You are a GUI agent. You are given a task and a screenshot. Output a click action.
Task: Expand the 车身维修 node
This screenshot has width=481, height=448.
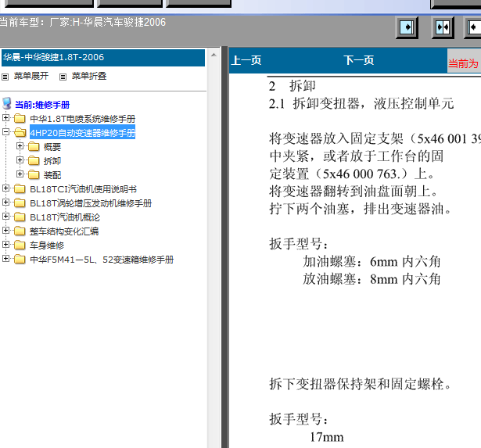click(x=5, y=245)
